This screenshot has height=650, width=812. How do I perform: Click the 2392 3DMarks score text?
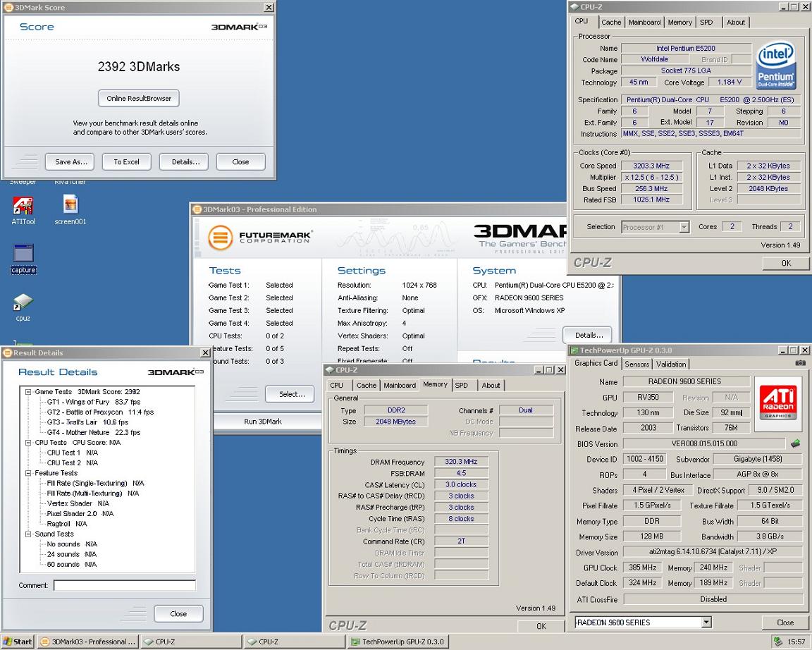(x=139, y=67)
